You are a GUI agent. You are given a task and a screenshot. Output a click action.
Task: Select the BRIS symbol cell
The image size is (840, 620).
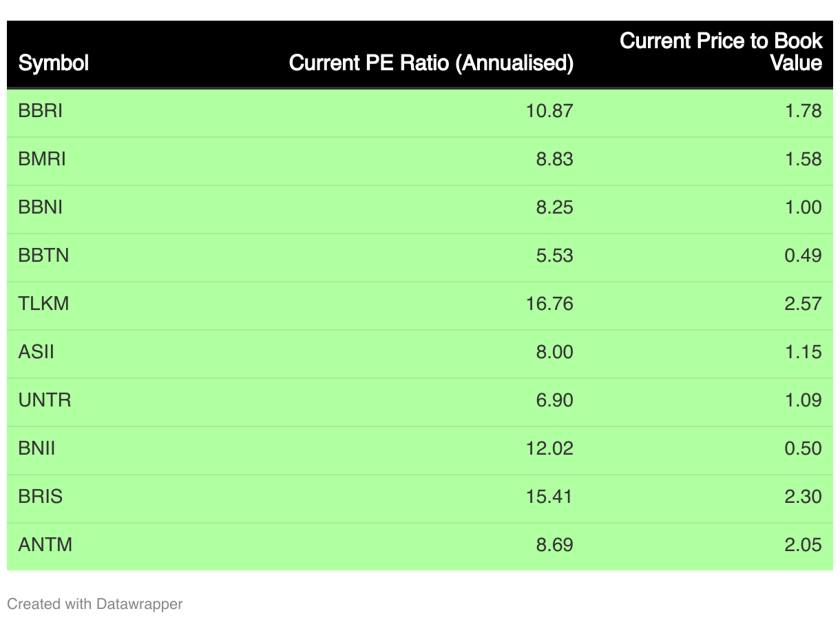point(41,497)
